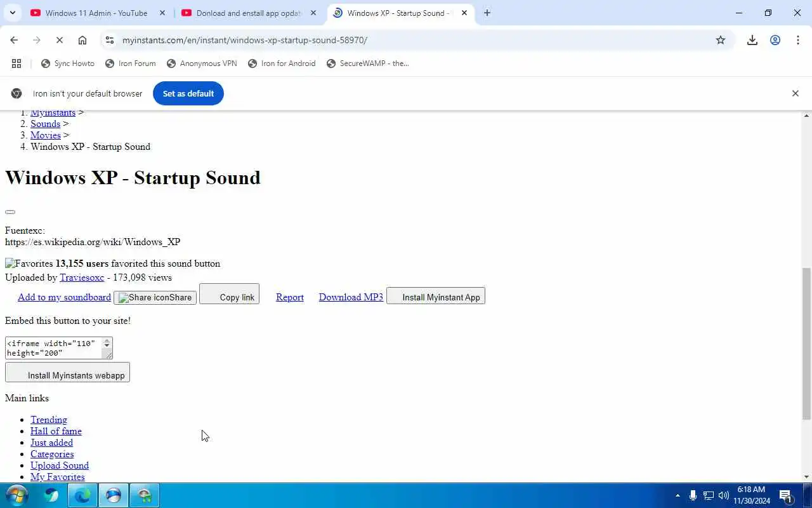Image resolution: width=812 pixels, height=508 pixels.
Task: Dismiss the default browser notification bar
Action: (x=795, y=93)
